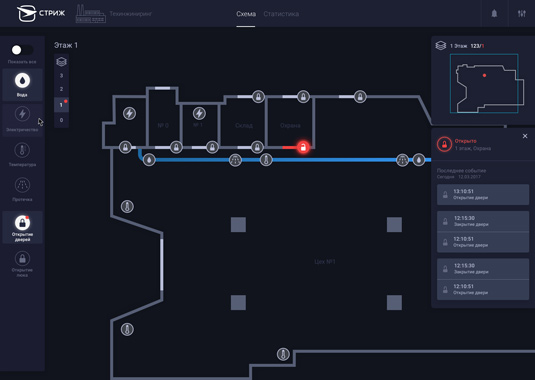Toggle the Показать все switch
This screenshot has width=535, height=380.
click(x=22, y=50)
